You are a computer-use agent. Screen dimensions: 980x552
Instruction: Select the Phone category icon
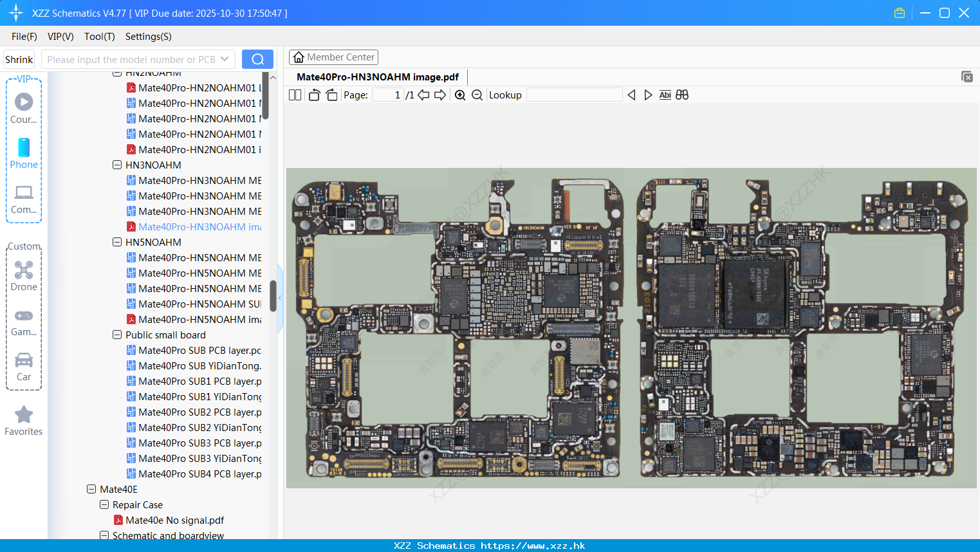24,154
